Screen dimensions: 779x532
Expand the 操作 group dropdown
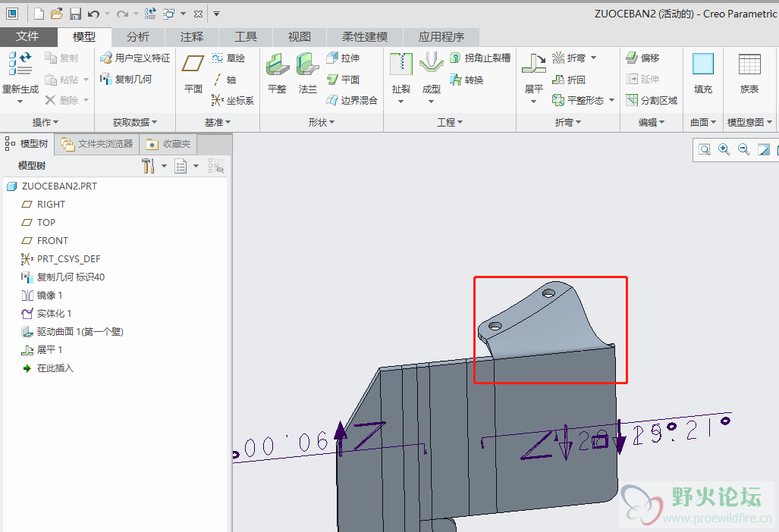click(46, 122)
